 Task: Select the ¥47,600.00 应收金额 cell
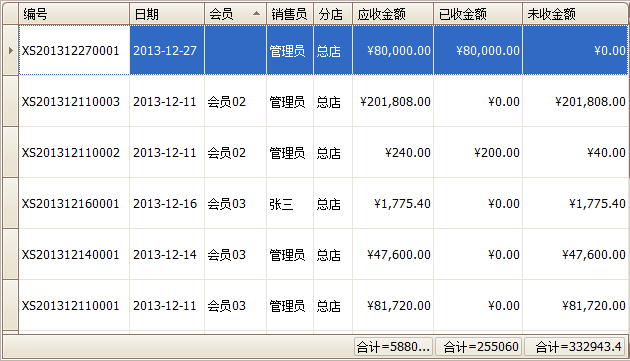393,254
